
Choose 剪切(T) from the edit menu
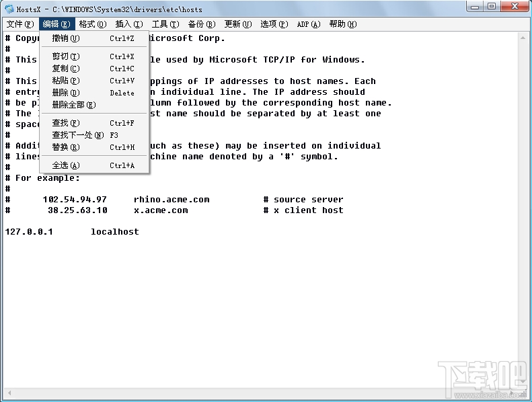point(94,56)
